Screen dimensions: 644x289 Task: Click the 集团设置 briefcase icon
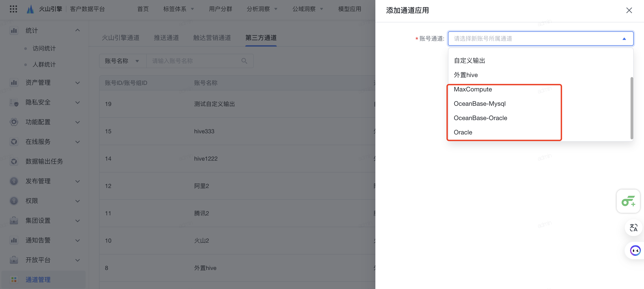(14, 221)
